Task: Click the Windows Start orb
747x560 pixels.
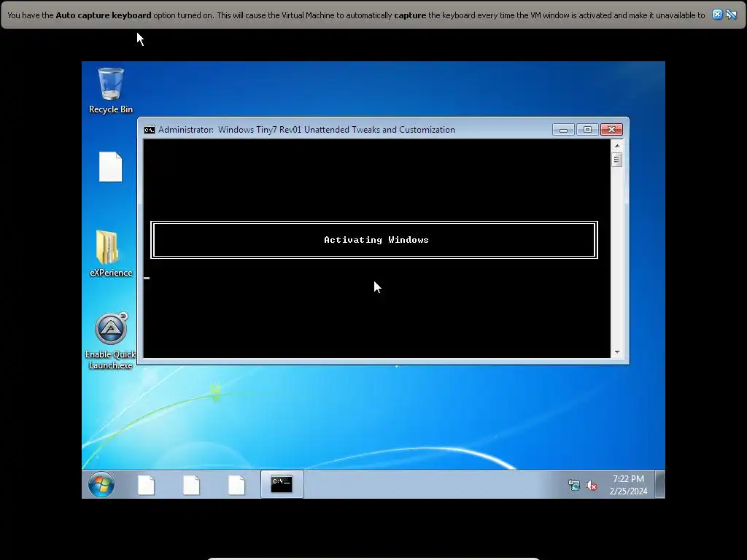Action: point(101,484)
